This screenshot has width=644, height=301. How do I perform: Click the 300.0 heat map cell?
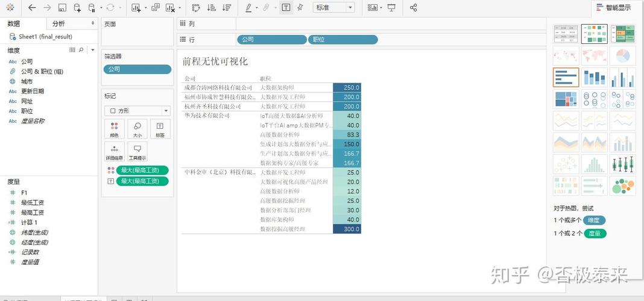347,229
